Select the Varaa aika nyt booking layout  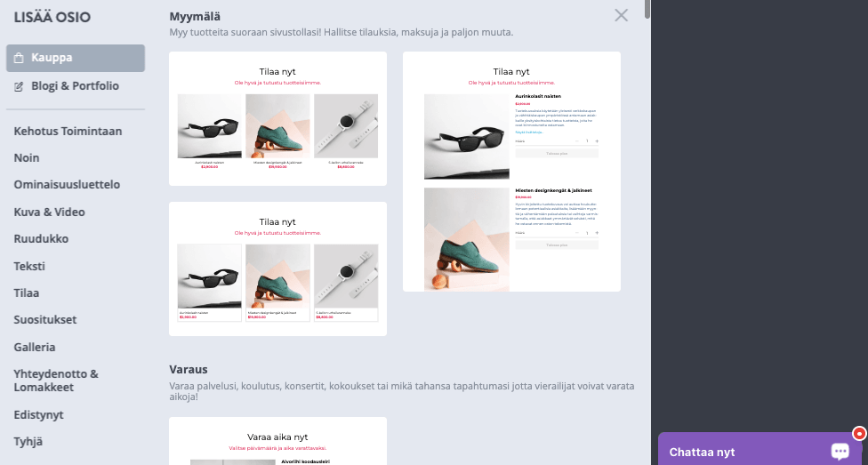point(277,441)
